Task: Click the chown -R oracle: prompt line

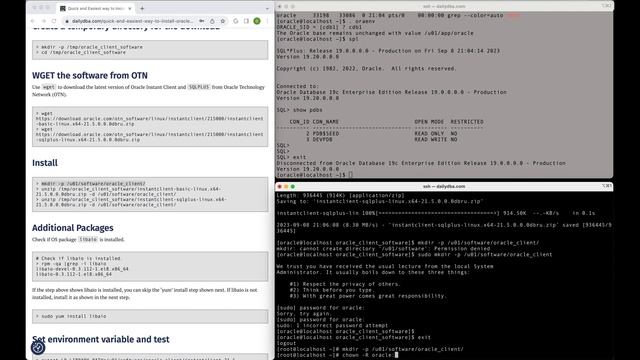Action: (337, 355)
